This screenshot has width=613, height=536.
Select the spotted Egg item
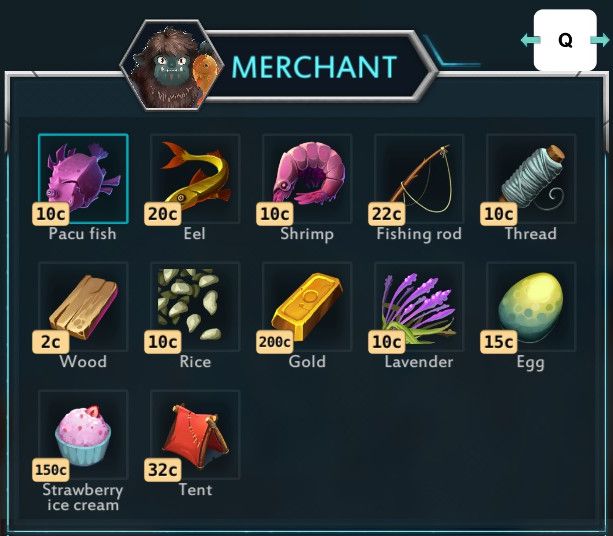coord(531,307)
